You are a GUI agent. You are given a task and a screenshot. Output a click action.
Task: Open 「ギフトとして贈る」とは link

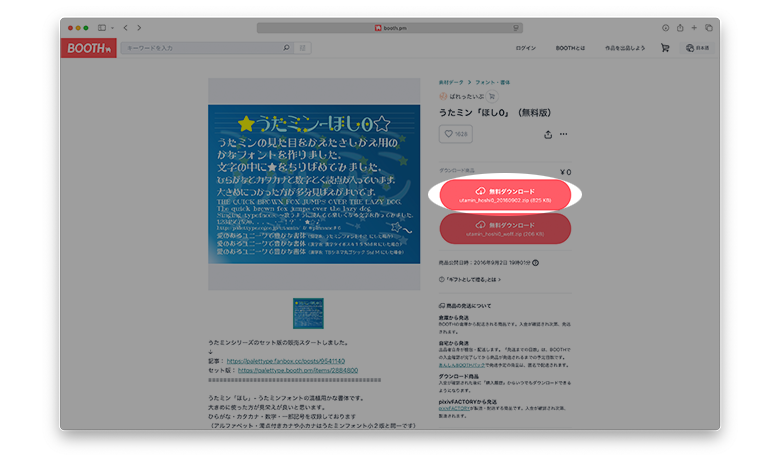tap(470, 279)
